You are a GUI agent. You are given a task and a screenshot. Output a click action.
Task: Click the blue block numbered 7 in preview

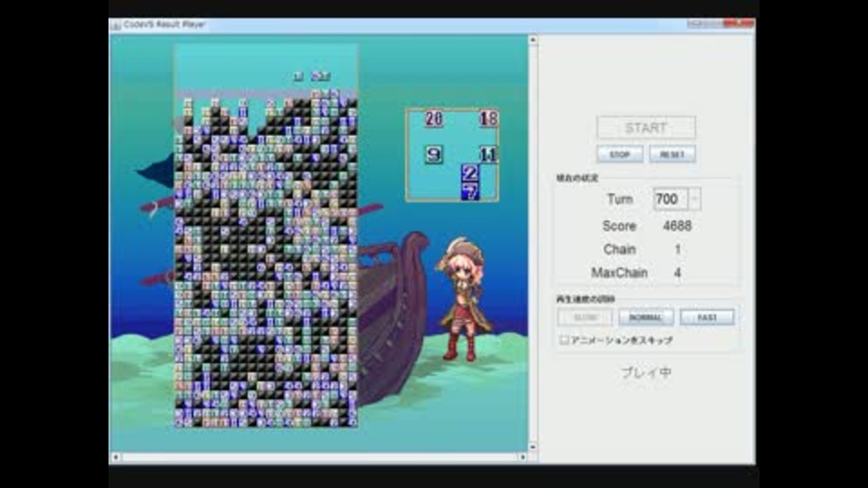tap(470, 192)
